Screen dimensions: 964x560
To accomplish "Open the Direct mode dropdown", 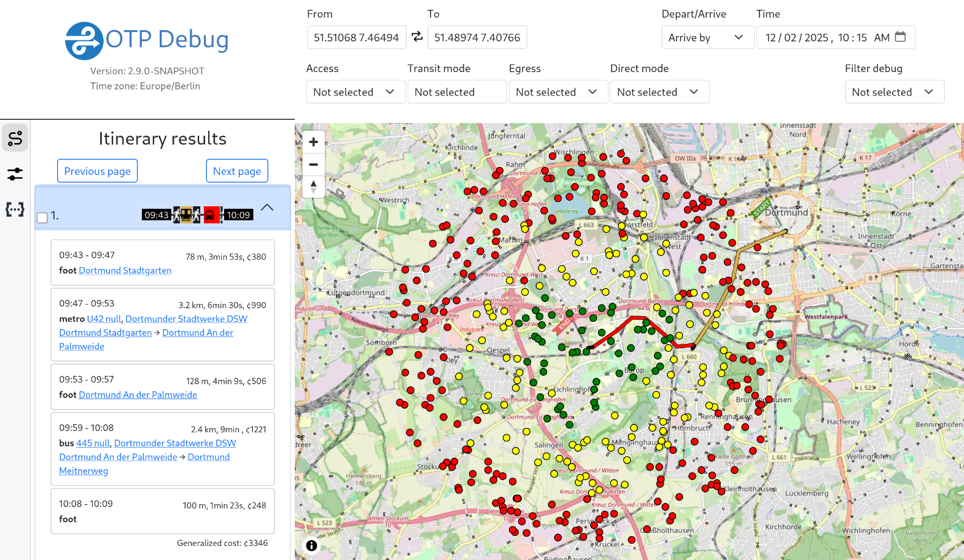I will pyautogui.click(x=659, y=91).
